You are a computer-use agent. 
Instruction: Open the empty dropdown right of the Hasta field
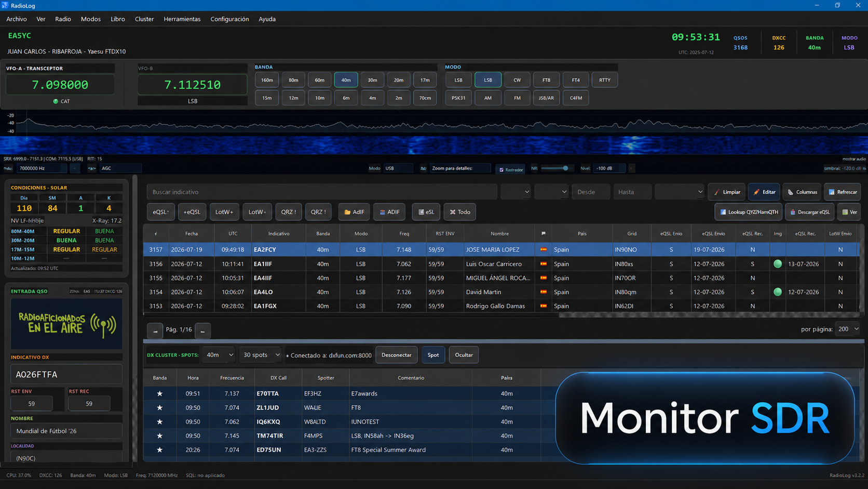[x=679, y=192]
